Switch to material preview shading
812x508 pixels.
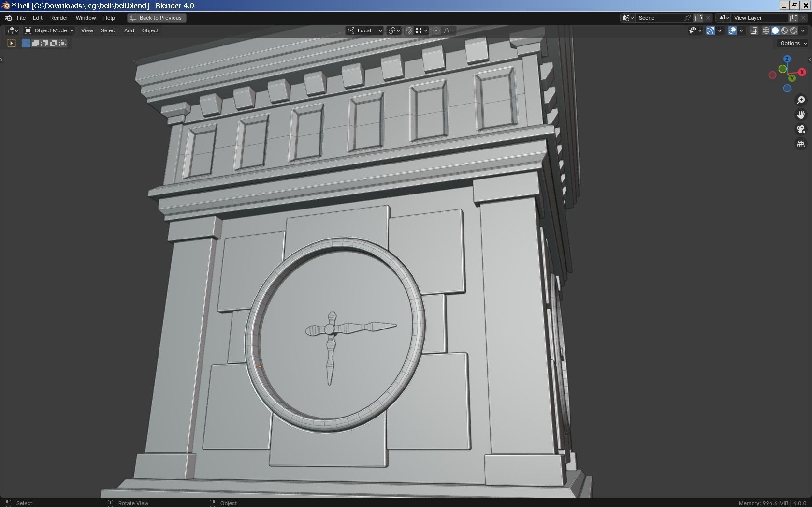coord(784,30)
